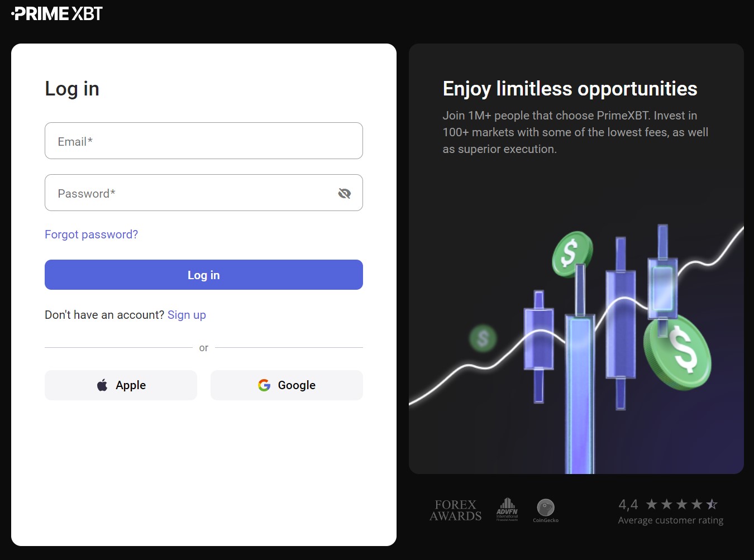Focus the Password input field

(190, 193)
